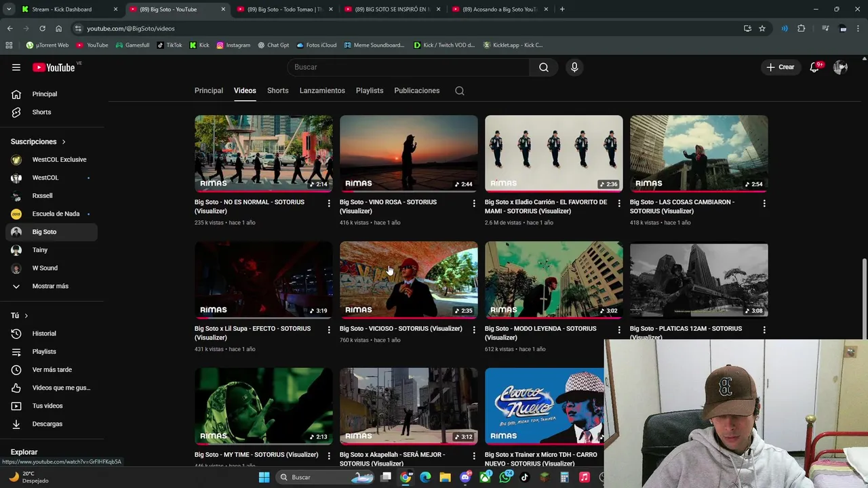
Task: Open Descargas in sidebar
Action: (x=52, y=424)
